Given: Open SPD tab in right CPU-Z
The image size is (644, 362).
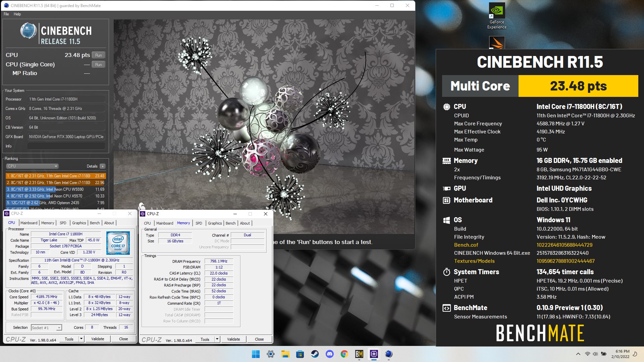Looking at the screenshot, I should (199, 223).
